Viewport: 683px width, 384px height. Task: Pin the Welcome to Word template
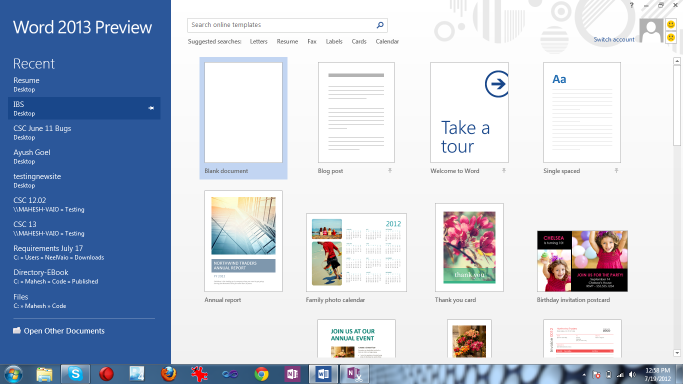504,171
